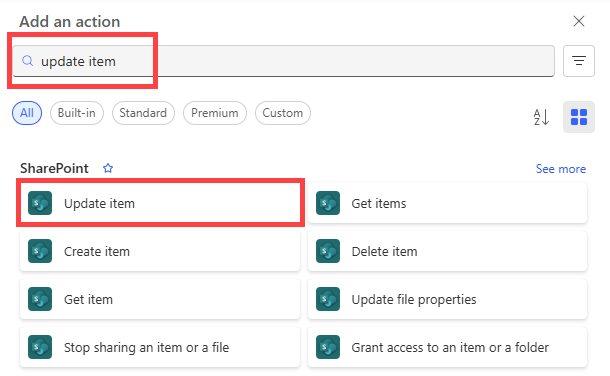Click the search box containing update item
The image size is (610, 376).
(x=283, y=61)
